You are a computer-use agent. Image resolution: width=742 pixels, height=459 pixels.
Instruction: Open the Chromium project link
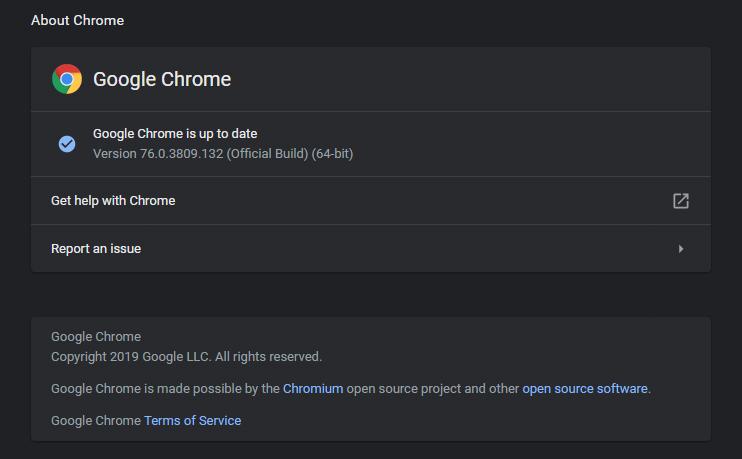click(313, 388)
